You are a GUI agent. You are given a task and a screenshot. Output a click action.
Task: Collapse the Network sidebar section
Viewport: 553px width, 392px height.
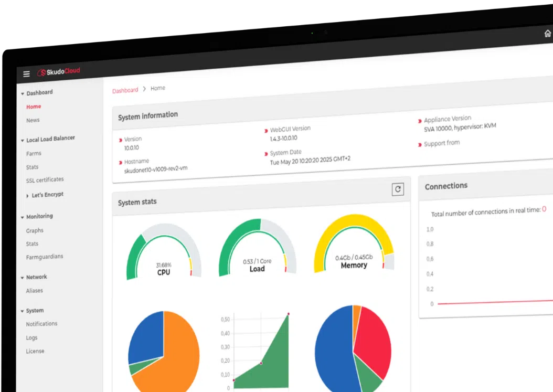pos(23,278)
